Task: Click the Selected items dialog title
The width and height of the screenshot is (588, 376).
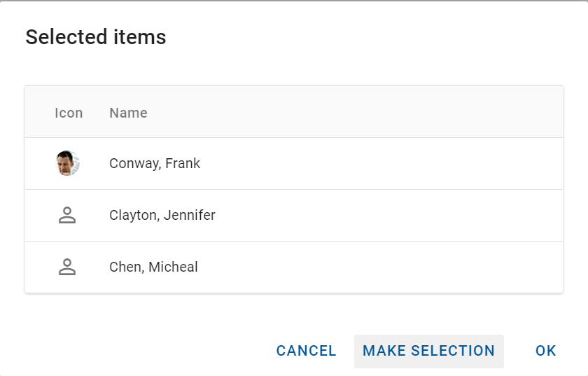Action: pyautogui.click(x=96, y=37)
